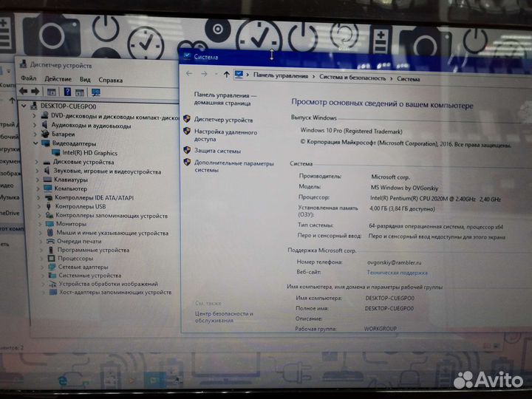Select Сетевые адаптеры item
Screen dimensions: 532x399
tap(83, 267)
